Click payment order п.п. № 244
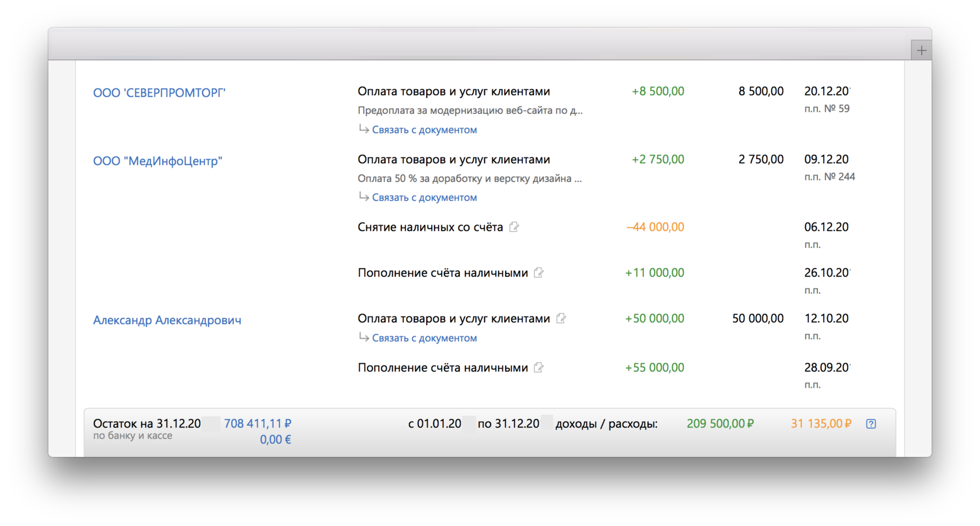Image resolution: width=980 pixels, height=526 pixels. pos(829,177)
